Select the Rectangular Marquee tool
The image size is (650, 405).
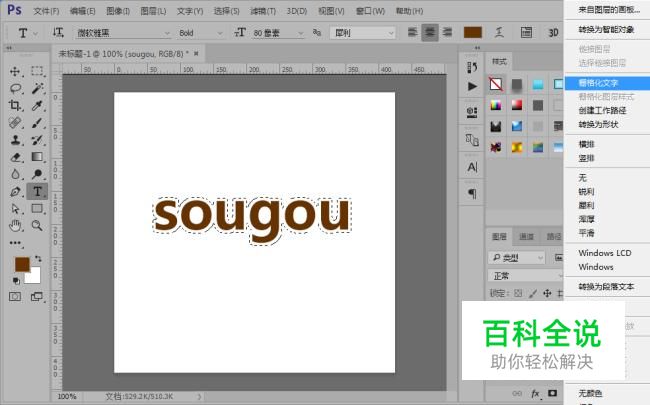37,71
